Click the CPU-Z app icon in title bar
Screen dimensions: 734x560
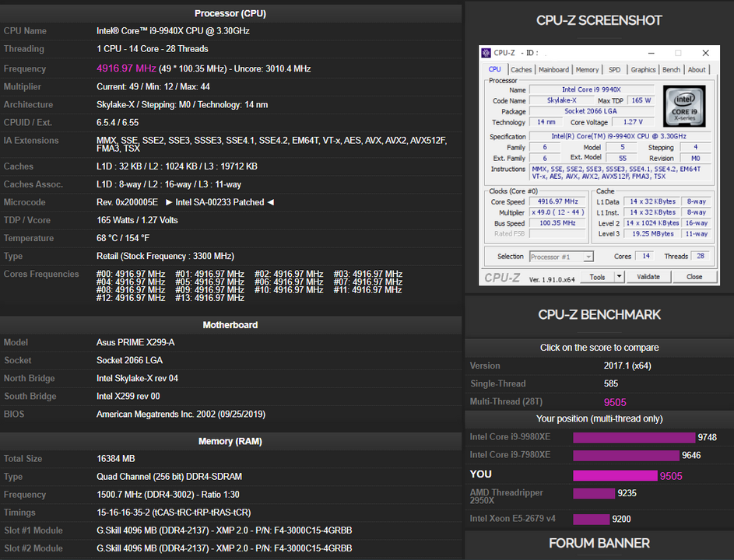tap(486, 53)
